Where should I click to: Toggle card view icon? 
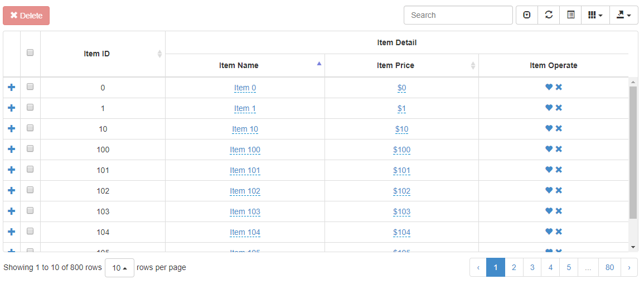[571, 15]
